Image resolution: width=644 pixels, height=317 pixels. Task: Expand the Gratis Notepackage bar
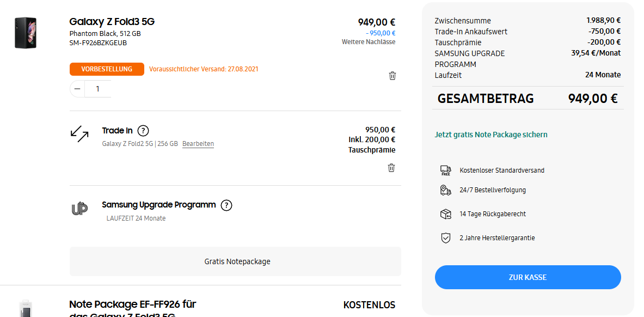[x=235, y=261]
